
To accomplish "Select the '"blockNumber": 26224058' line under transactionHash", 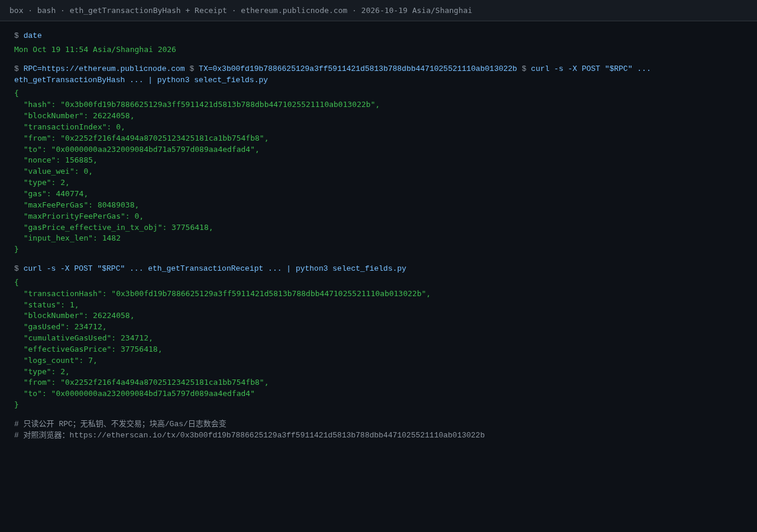I will click(x=79, y=316).
